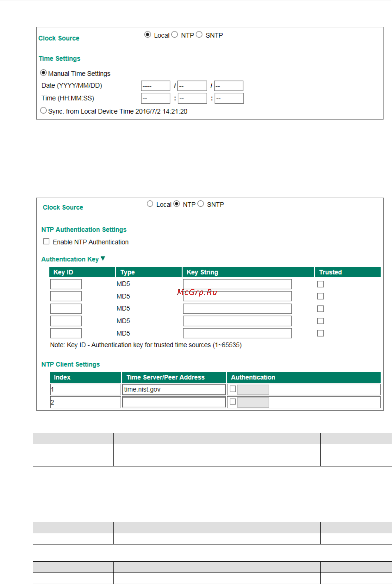Check Trusted box in fourth key row
The height and width of the screenshot is (584, 392).
pos(320,321)
